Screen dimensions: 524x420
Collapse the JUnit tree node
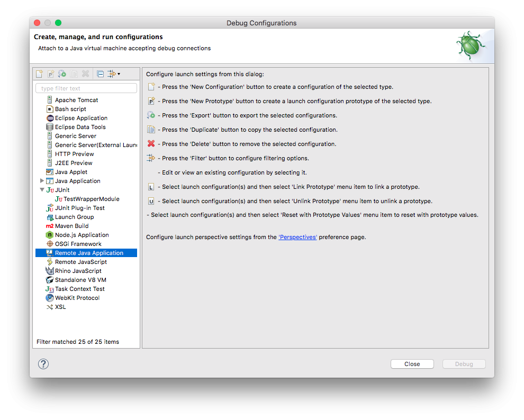click(x=42, y=190)
